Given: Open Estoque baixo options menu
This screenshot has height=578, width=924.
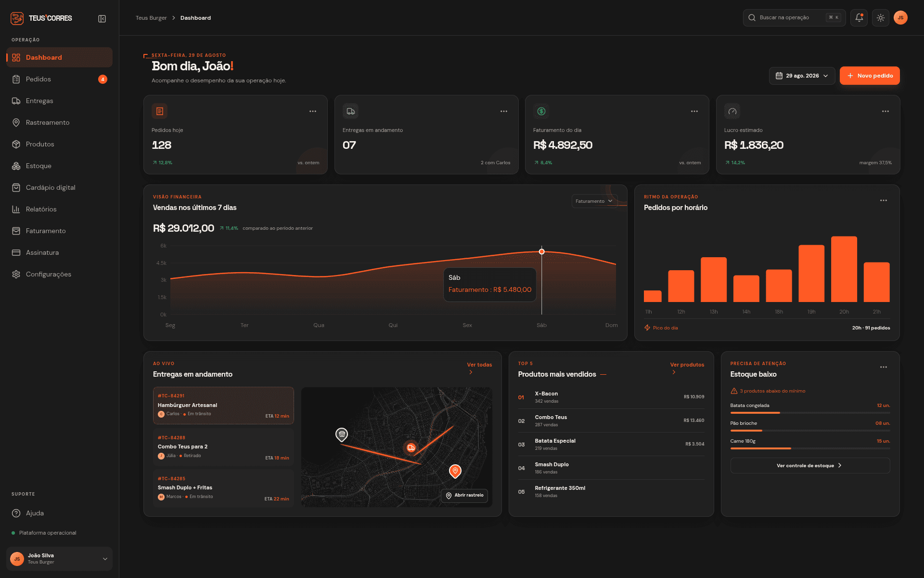Looking at the screenshot, I should pyautogui.click(x=884, y=367).
